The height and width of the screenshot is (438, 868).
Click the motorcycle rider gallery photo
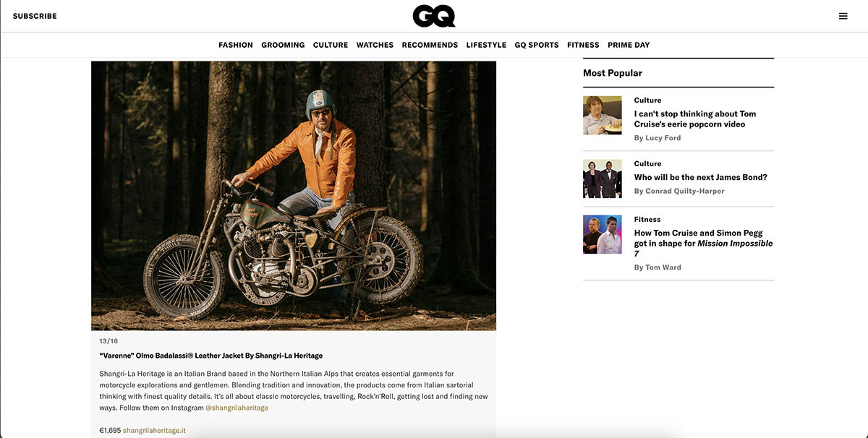pos(294,195)
